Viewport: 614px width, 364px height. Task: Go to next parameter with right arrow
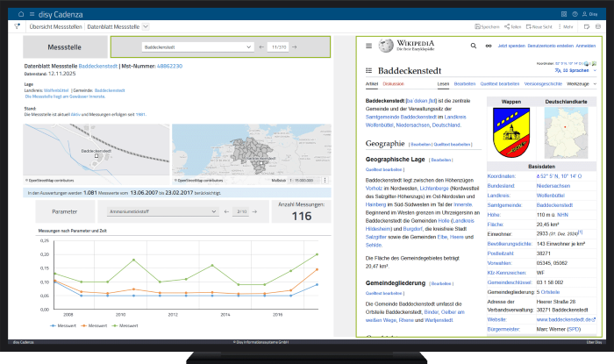click(254, 211)
